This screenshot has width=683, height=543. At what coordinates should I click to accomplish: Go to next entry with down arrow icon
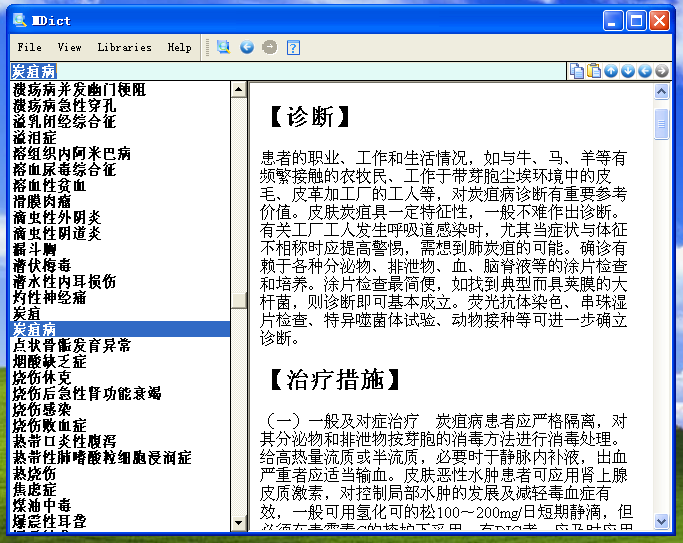click(x=627, y=70)
